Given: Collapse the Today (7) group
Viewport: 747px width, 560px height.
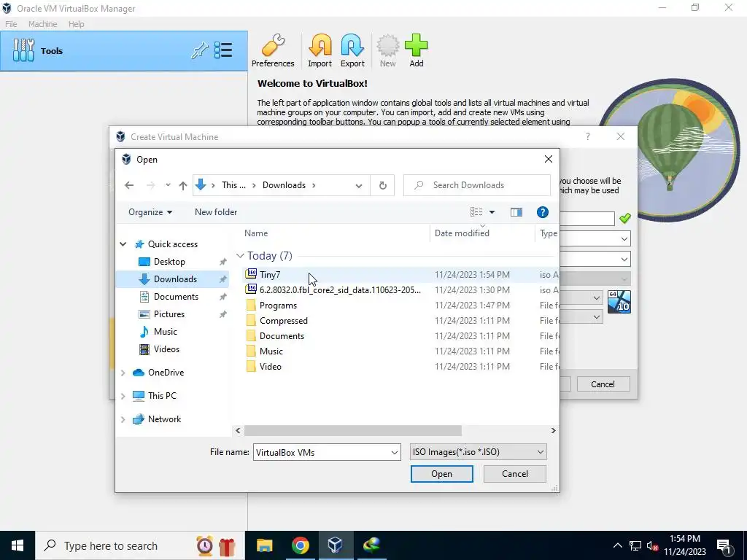Looking at the screenshot, I should click(240, 256).
